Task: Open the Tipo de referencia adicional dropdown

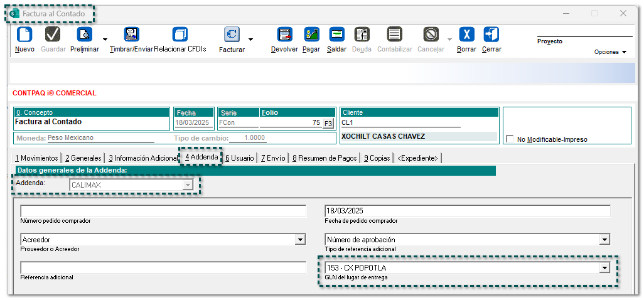Action: pyautogui.click(x=604, y=240)
